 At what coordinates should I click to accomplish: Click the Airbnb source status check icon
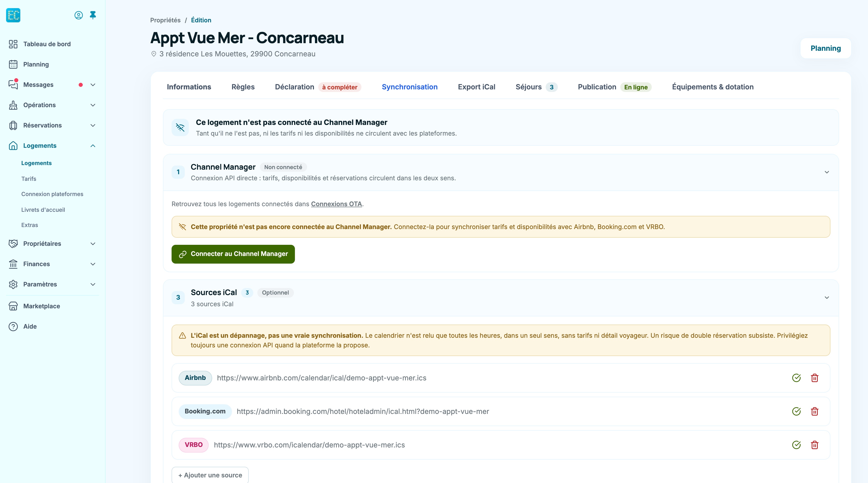(796, 378)
